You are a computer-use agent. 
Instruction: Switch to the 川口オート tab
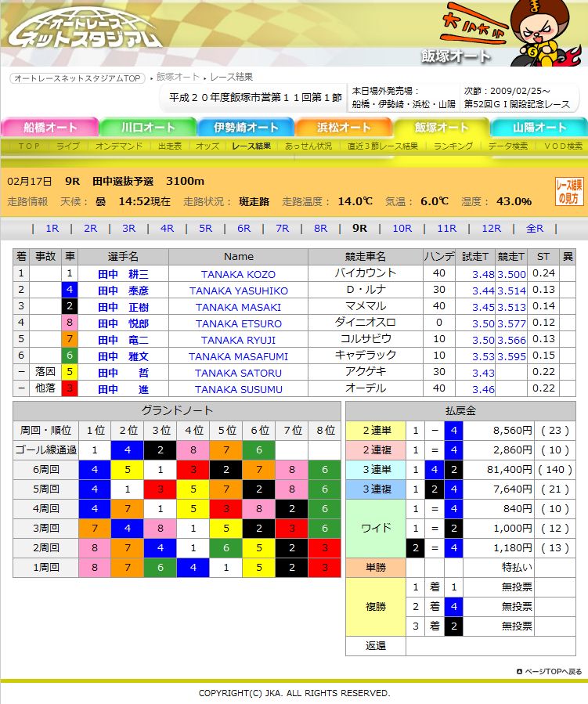148,127
